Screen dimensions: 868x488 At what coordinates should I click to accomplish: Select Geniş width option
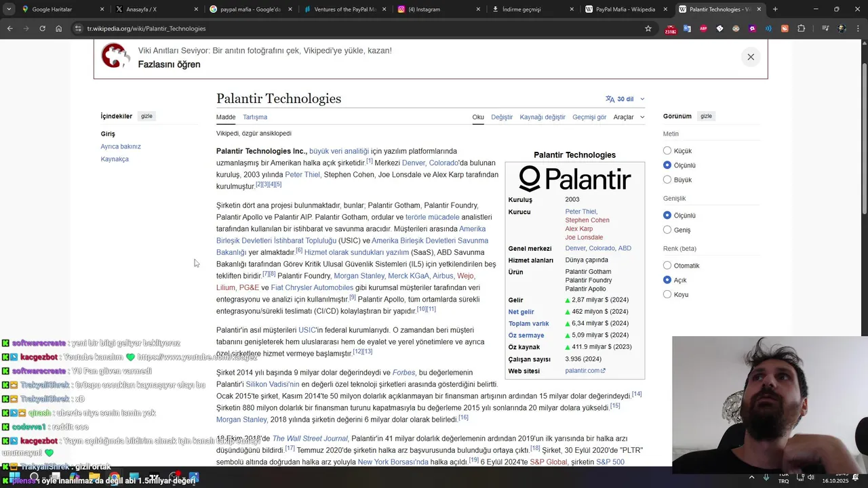(667, 230)
